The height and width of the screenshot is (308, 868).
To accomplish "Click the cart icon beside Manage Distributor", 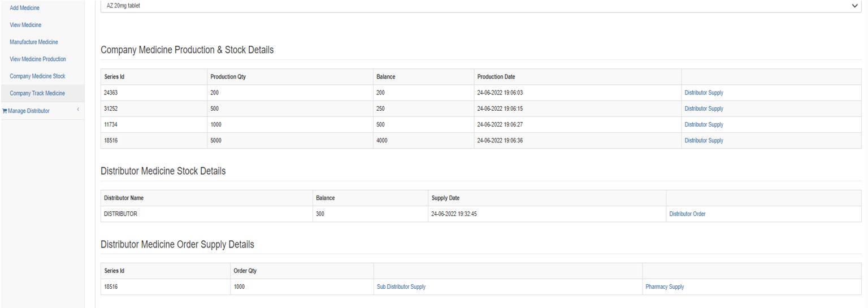I will click(5, 111).
